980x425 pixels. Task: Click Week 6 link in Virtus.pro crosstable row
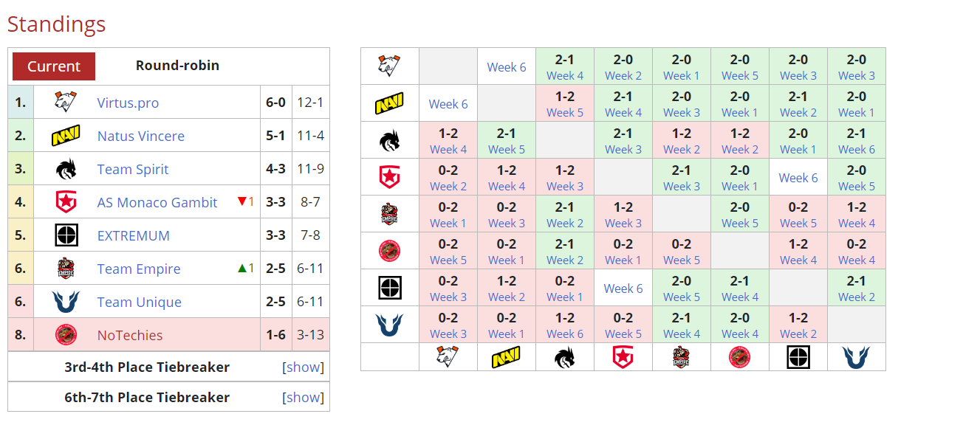(x=507, y=67)
